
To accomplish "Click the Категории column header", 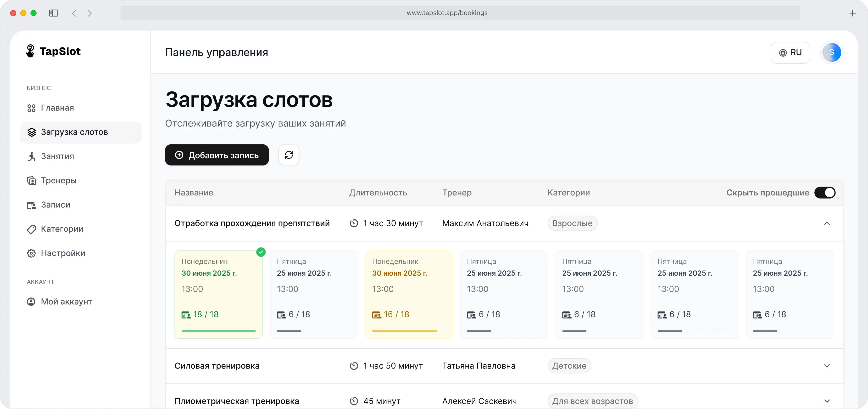I will coord(569,193).
